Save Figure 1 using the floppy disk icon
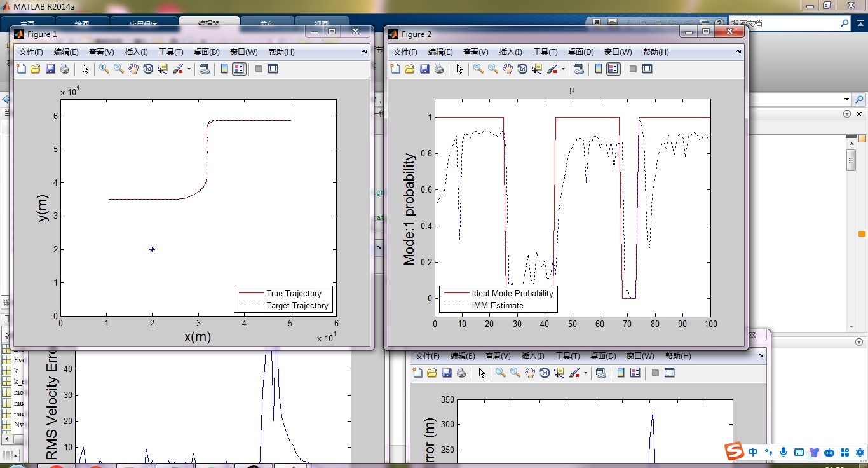The width and height of the screenshot is (868, 468). tap(50, 69)
